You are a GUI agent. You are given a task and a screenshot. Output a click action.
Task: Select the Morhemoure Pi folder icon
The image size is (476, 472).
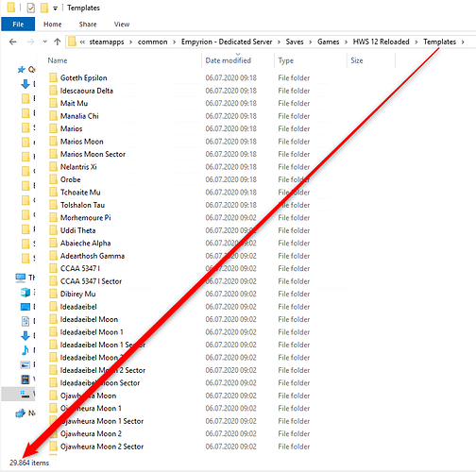coord(53,217)
